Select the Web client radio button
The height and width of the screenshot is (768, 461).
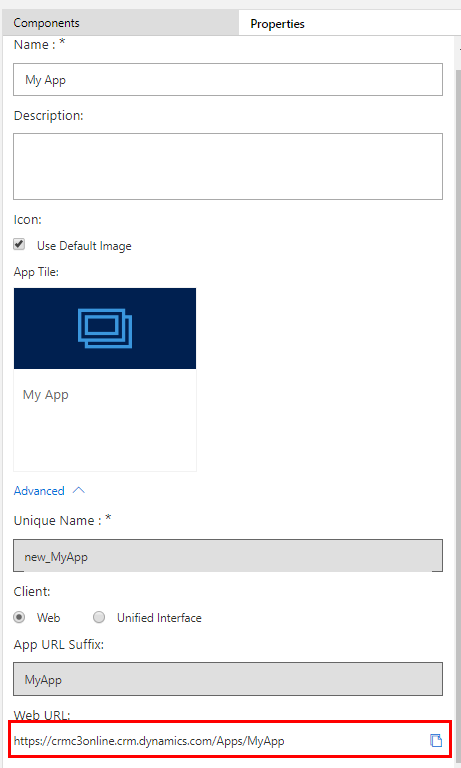tap(19, 617)
